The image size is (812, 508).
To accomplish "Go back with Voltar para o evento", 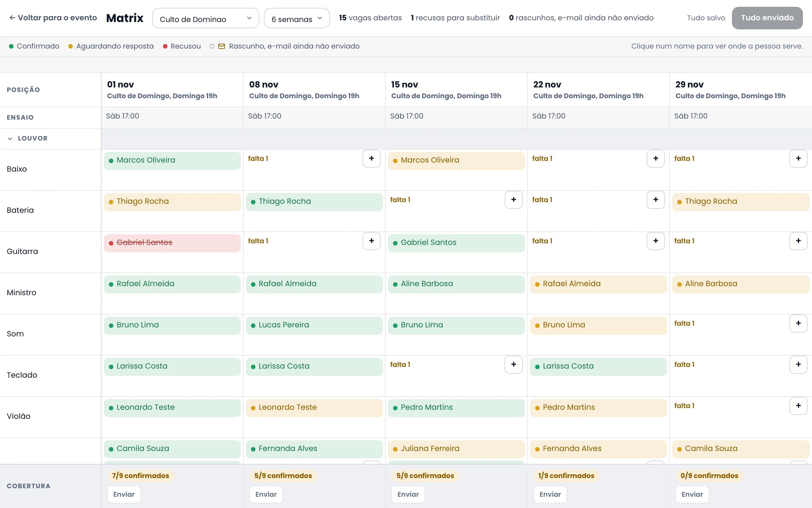I will click(x=53, y=18).
